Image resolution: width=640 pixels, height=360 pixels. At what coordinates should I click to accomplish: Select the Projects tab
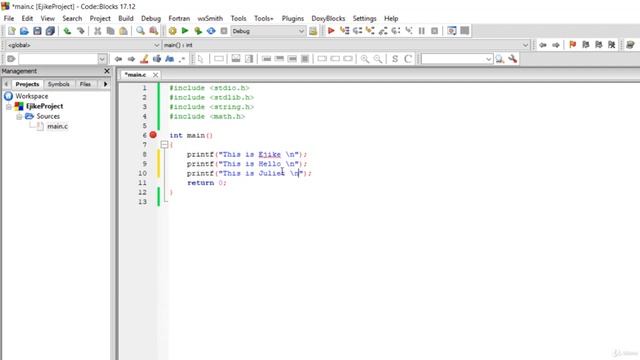point(27,84)
